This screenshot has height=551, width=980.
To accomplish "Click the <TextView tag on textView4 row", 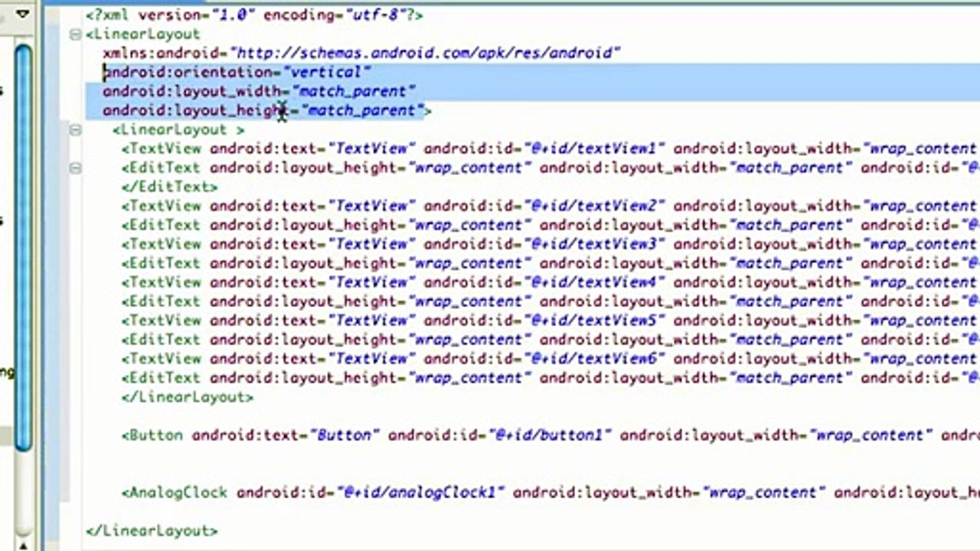I will click(162, 282).
